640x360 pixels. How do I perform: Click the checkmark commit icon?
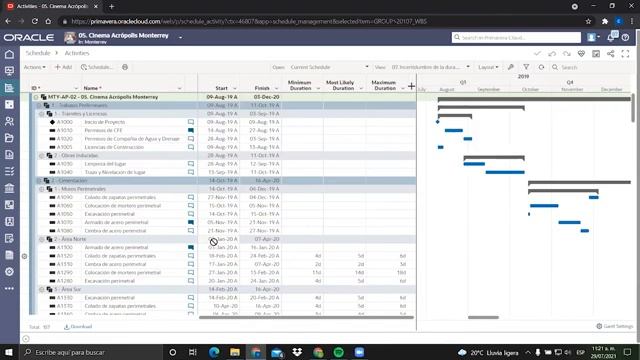pyautogui.click(x=537, y=53)
